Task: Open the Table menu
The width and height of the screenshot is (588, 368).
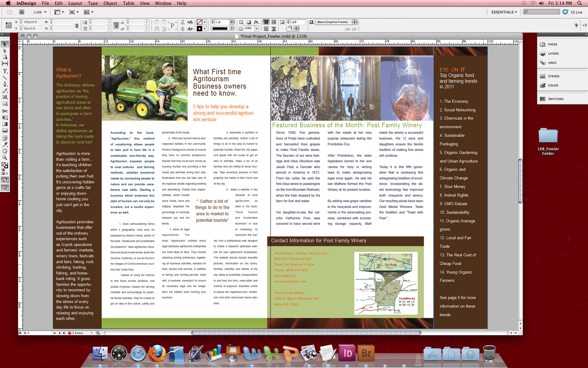Action: pos(129,3)
